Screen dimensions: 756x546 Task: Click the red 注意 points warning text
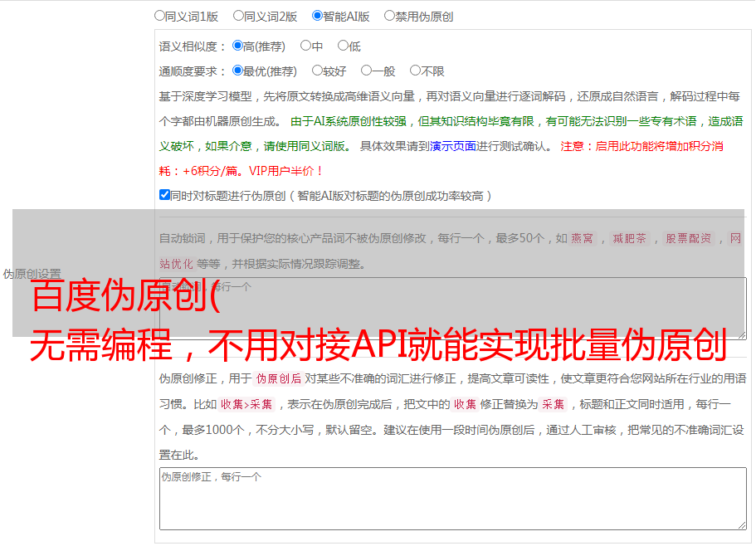(441, 158)
